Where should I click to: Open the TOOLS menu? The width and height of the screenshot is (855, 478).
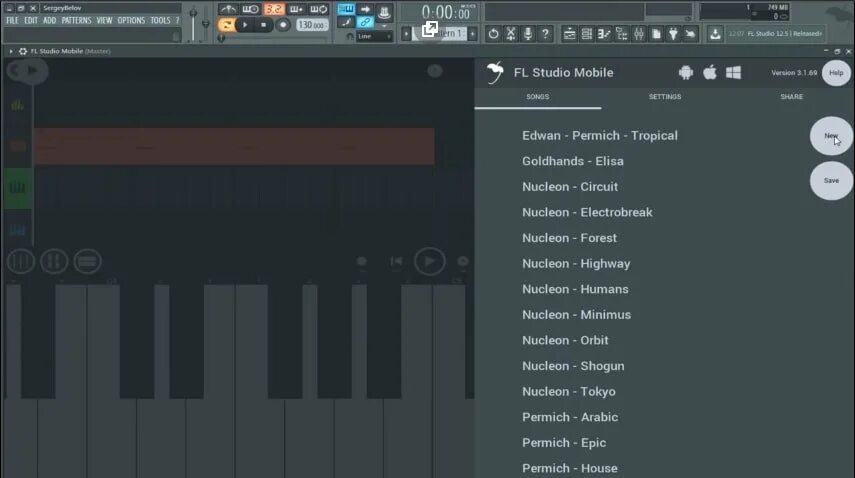click(x=160, y=20)
